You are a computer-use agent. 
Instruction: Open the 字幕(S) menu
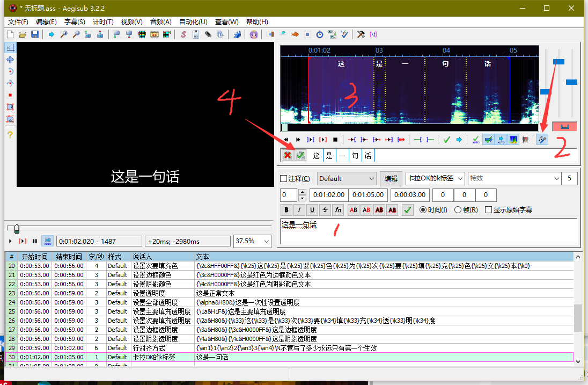(75, 22)
